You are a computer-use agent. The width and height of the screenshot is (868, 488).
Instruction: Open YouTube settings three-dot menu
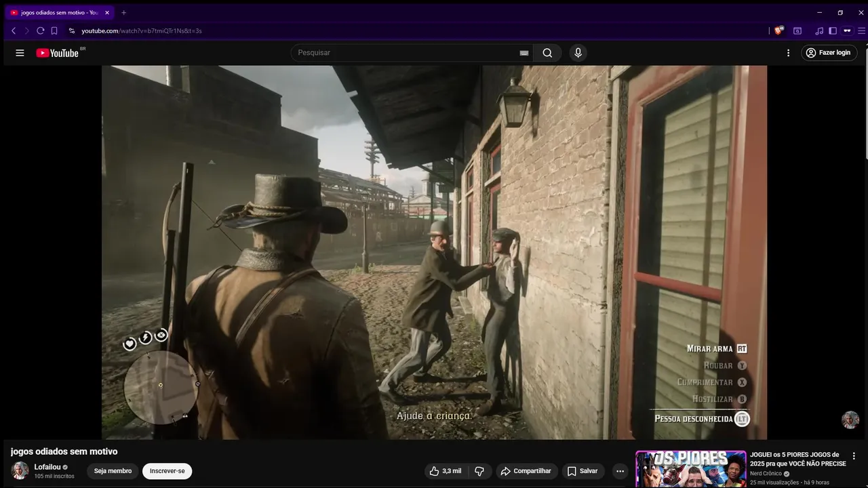coord(788,53)
